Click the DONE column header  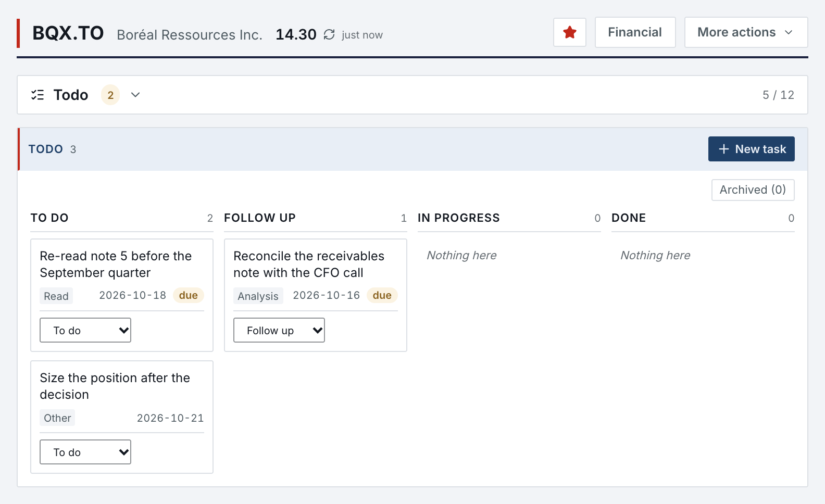pyautogui.click(x=629, y=218)
